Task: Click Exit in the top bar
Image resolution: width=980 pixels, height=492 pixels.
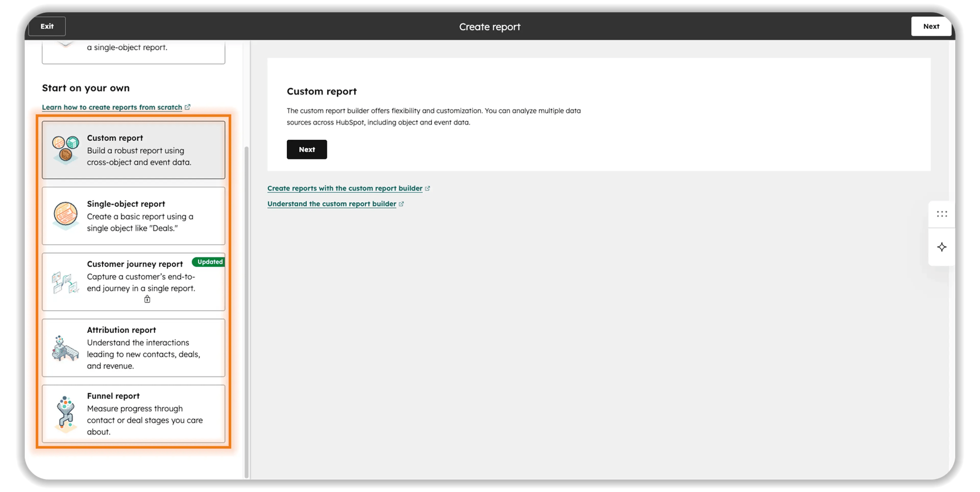Action: point(47,26)
